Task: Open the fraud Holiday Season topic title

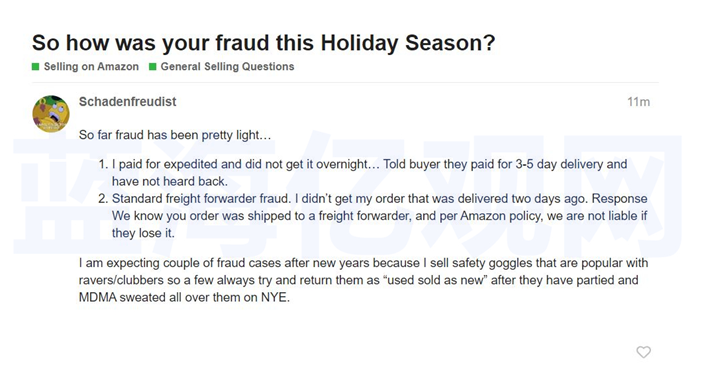Action: pos(263,43)
